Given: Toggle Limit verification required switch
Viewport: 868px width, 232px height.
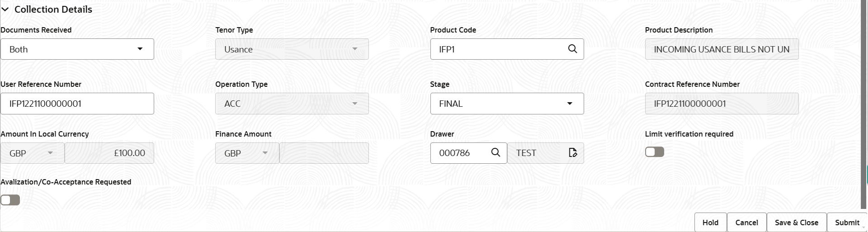Looking at the screenshot, I should click(x=655, y=152).
